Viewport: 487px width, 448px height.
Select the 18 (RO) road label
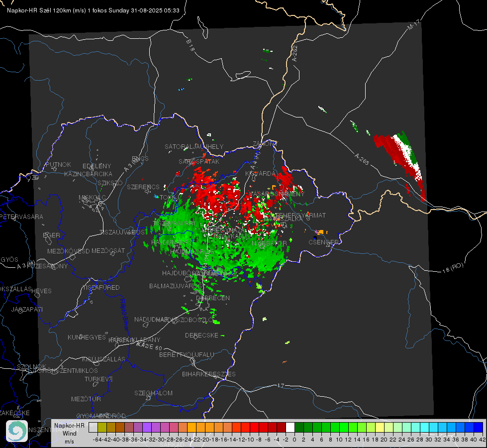point(453,268)
